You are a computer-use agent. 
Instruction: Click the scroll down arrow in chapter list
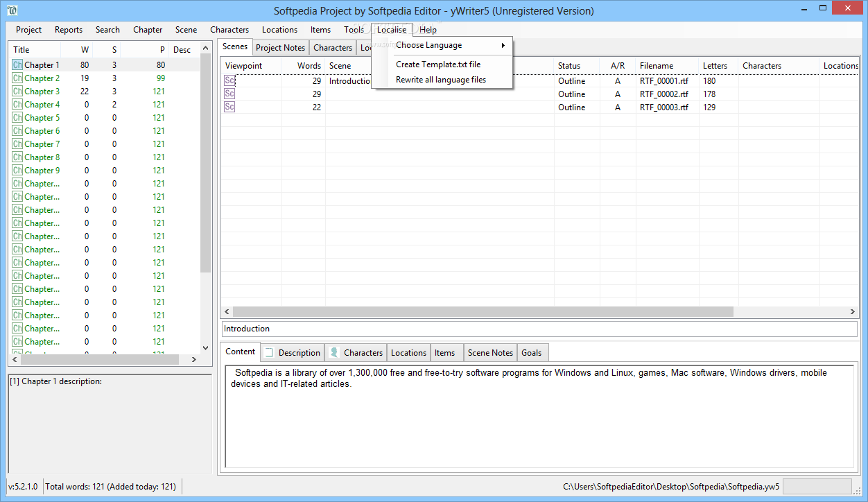coord(205,348)
